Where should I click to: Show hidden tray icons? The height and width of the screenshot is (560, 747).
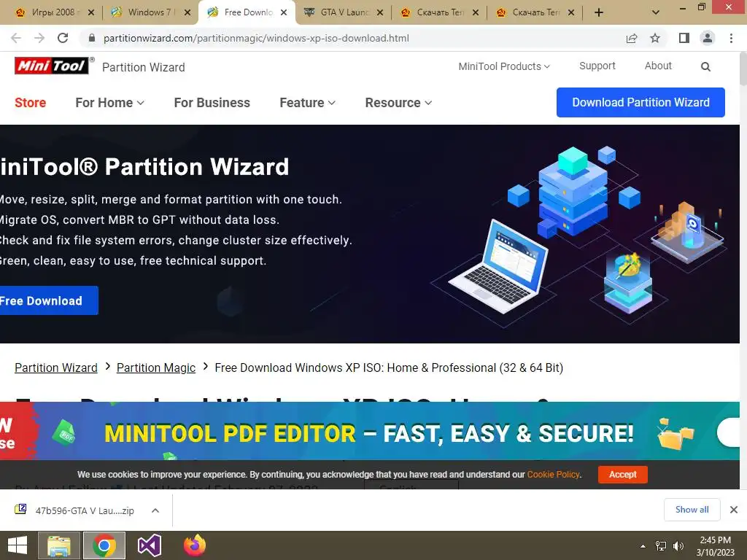(643, 545)
